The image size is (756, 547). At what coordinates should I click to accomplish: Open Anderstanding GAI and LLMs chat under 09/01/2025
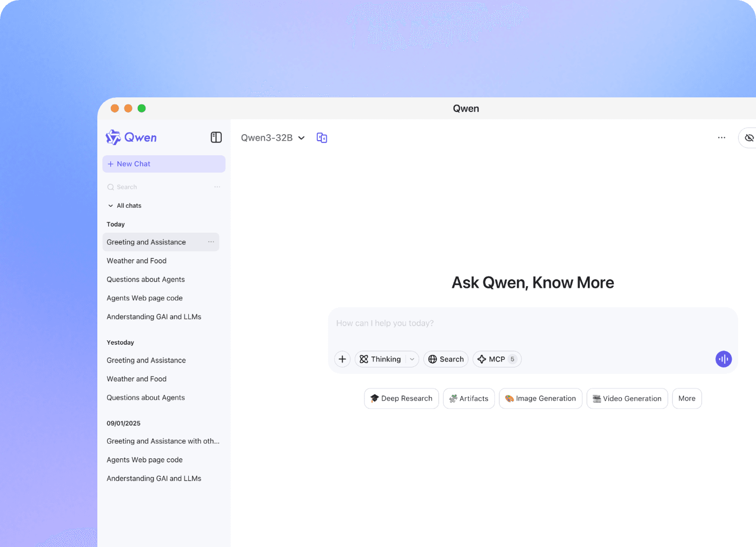[154, 479]
